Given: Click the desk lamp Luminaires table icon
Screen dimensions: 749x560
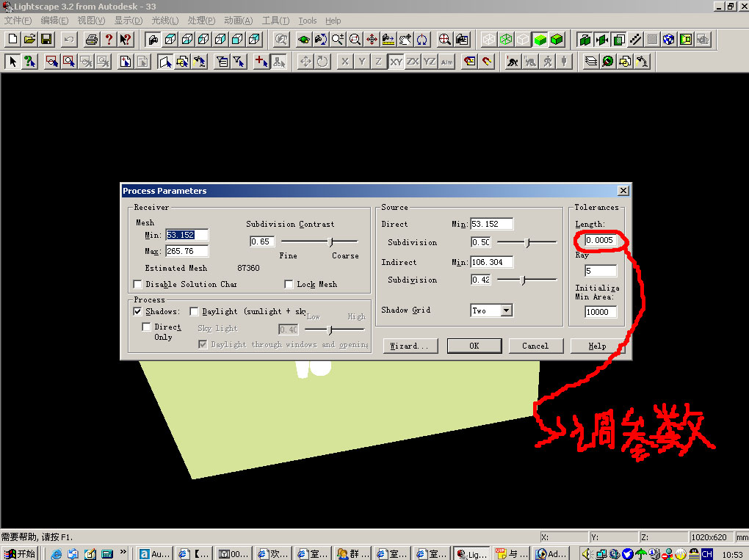Looking at the screenshot, I should [642, 61].
